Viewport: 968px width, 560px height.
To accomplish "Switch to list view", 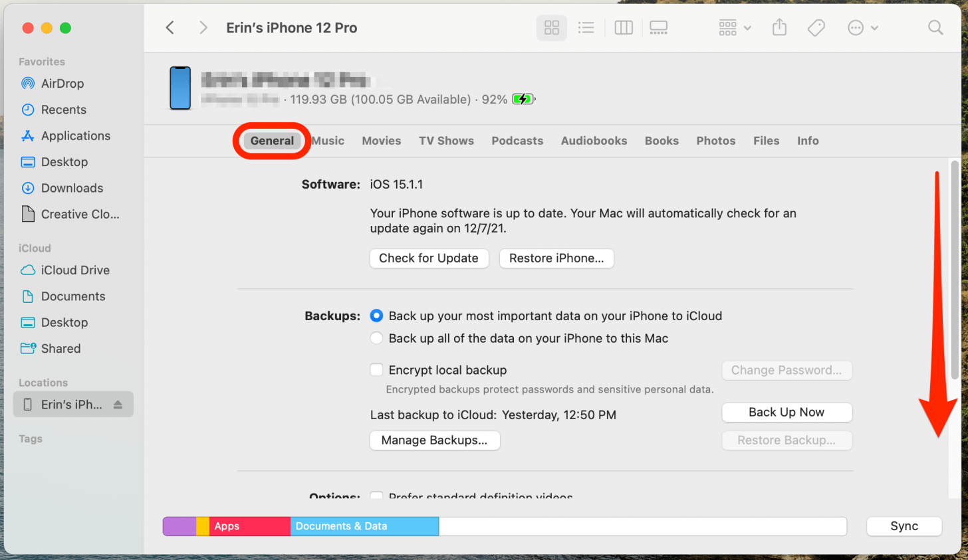I will [586, 27].
